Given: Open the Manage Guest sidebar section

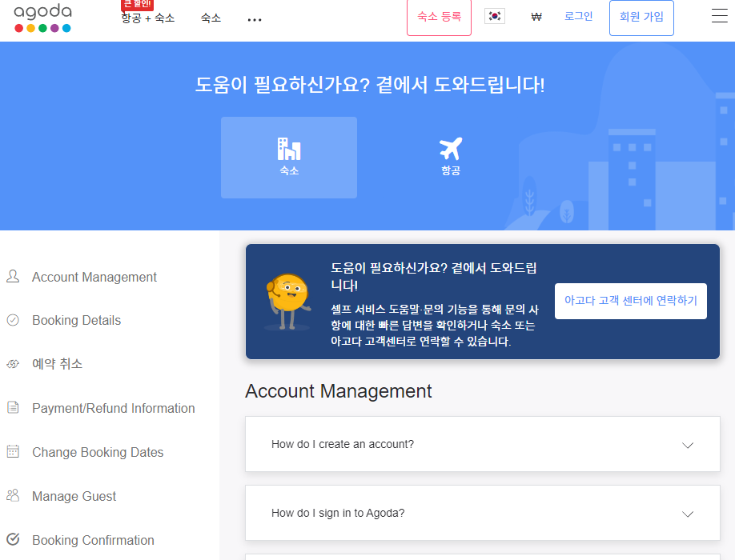Looking at the screenshot, I should pyautogui.click(x=74, y=496).
